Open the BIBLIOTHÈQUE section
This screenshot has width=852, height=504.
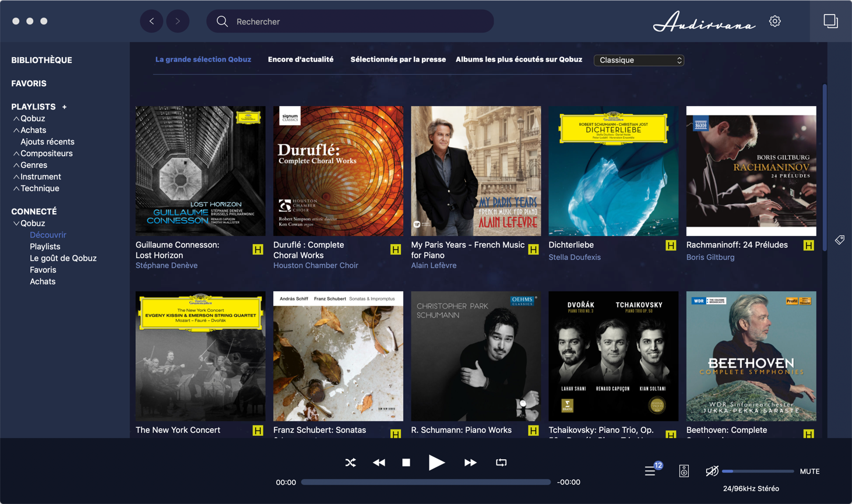pos(42,60)
